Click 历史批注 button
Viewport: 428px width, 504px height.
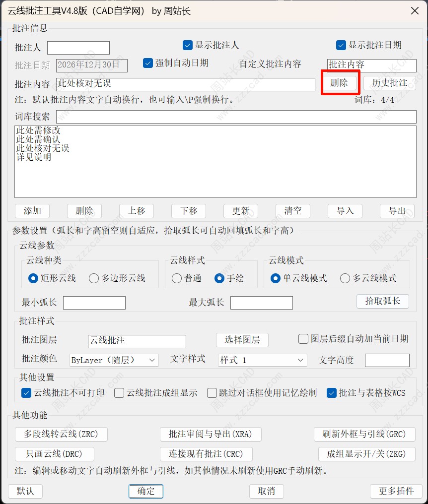click(389, 83)
